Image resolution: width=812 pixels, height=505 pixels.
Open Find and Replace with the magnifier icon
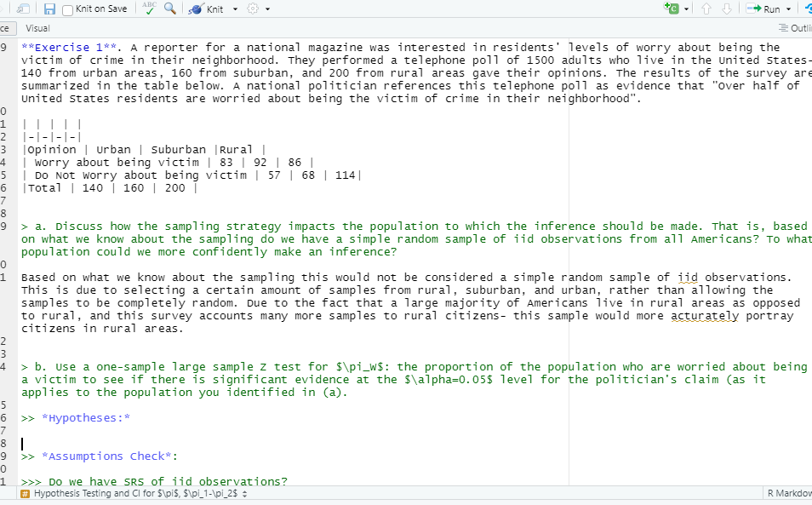[169, 9]
